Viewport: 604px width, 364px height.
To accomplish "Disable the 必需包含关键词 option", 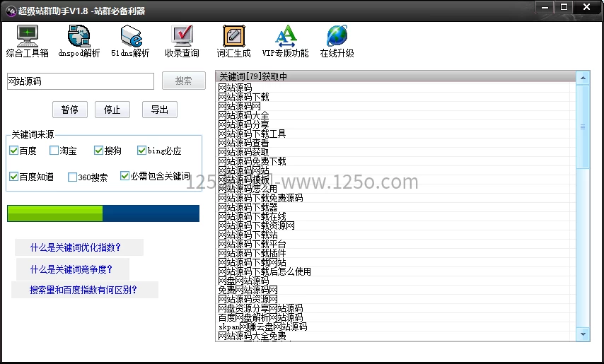I will point(125,177).
